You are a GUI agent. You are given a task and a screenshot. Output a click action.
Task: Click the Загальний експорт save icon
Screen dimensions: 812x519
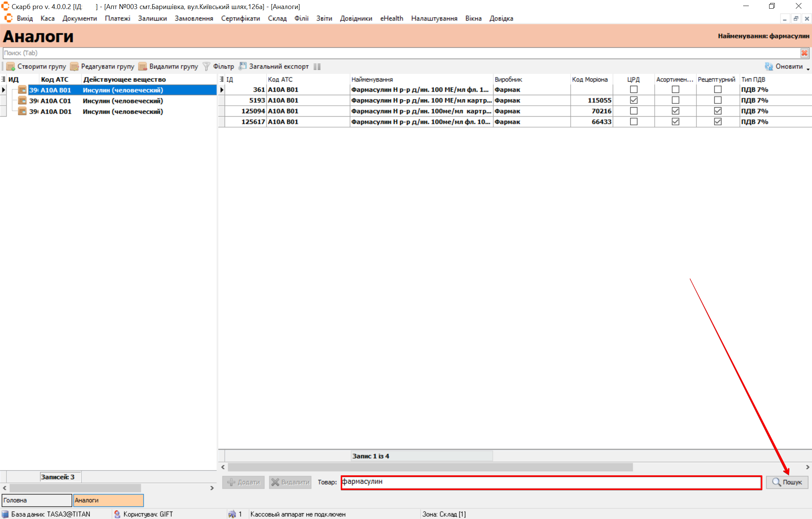point(243,66)
